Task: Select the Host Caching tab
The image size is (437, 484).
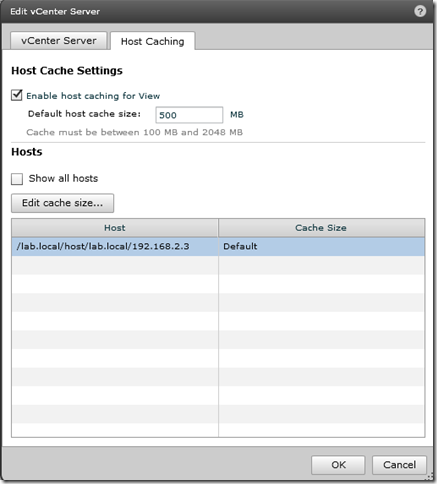Action: 152,41
